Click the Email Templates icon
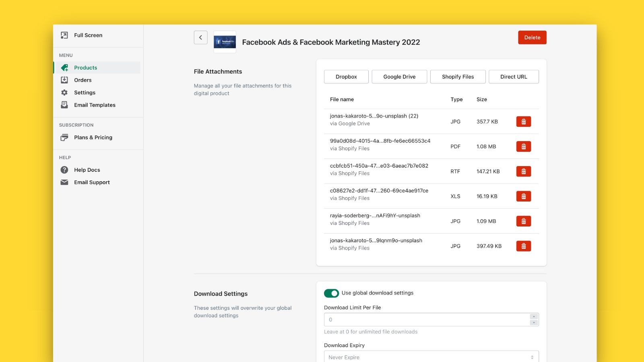 (x=64, y=105)
